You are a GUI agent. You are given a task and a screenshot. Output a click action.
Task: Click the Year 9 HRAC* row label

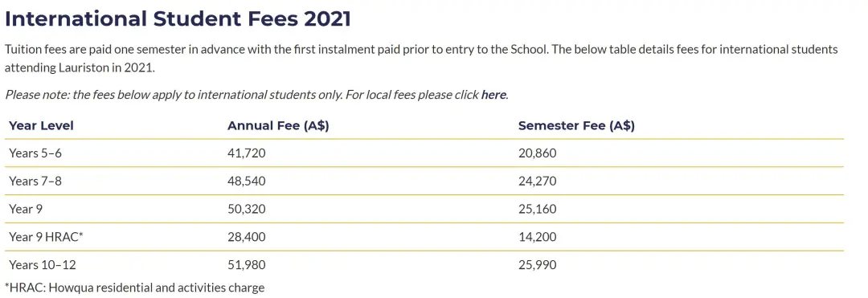(46, 237)
